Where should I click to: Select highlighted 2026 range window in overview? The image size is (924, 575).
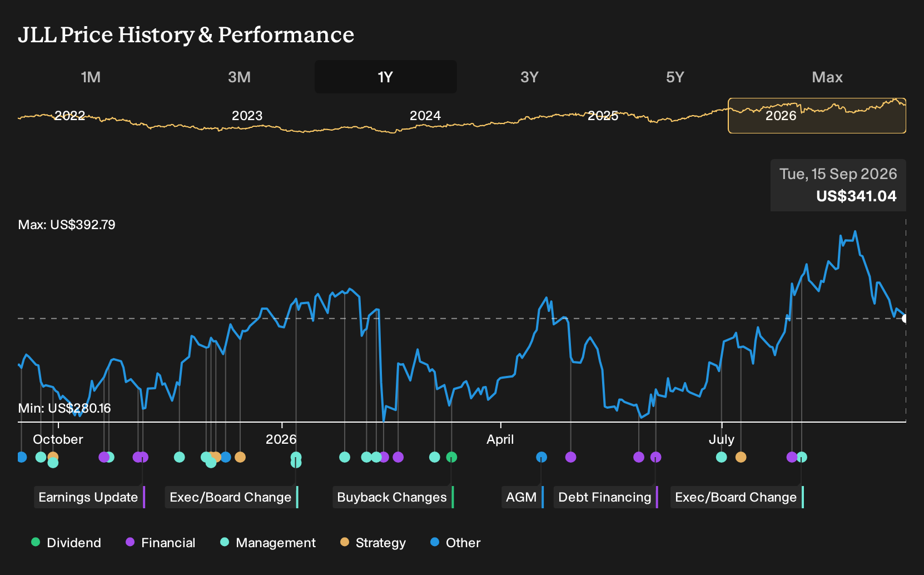817,116
